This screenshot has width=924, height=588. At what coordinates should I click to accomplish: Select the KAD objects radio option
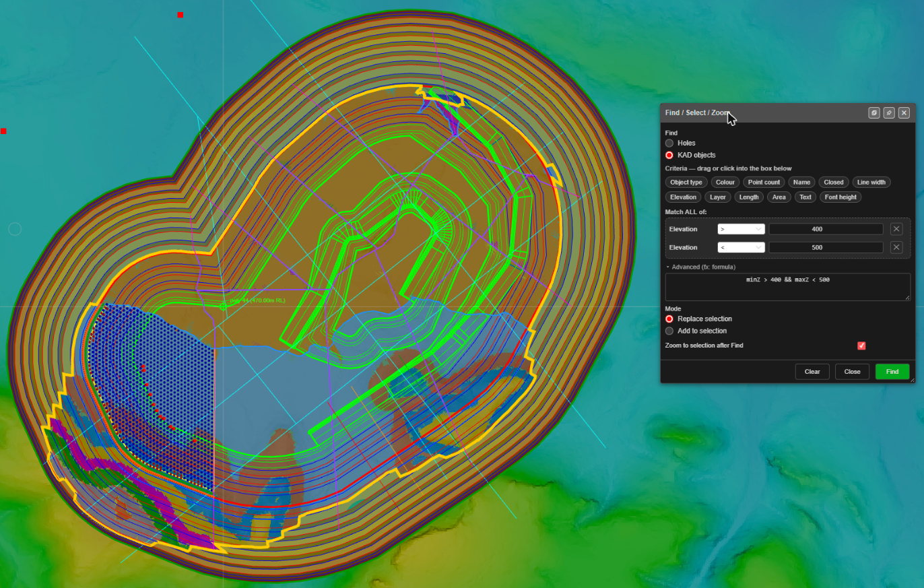click(x=669, y=155)
